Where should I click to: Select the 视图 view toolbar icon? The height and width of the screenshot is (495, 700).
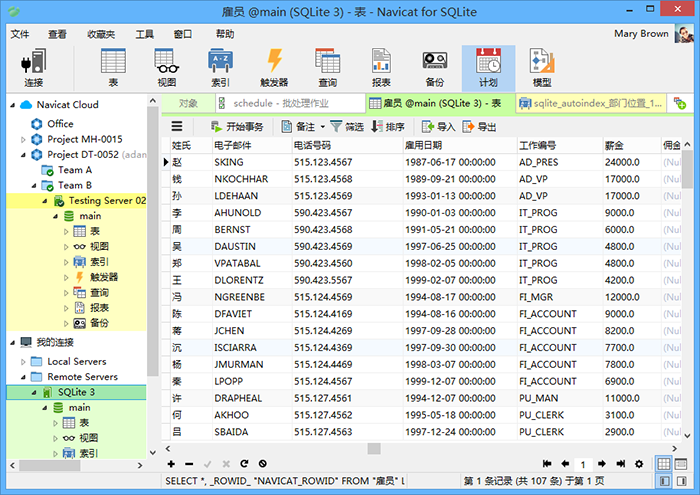click(x=167, y=68)
